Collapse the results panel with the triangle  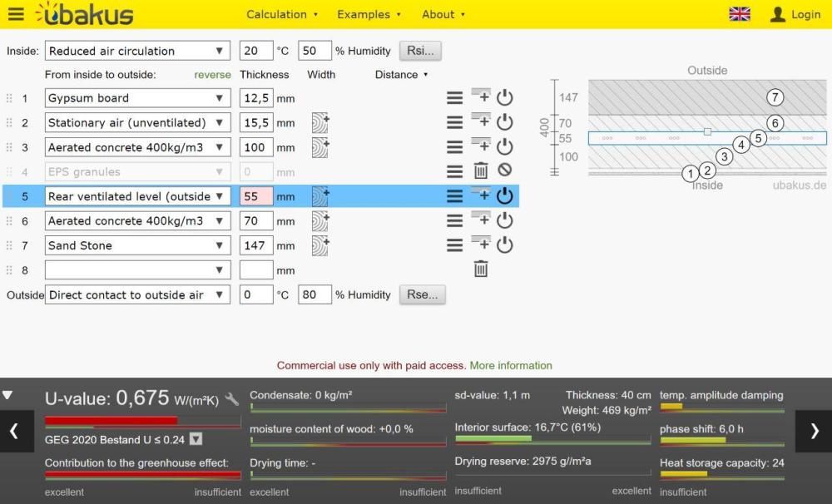7,395
